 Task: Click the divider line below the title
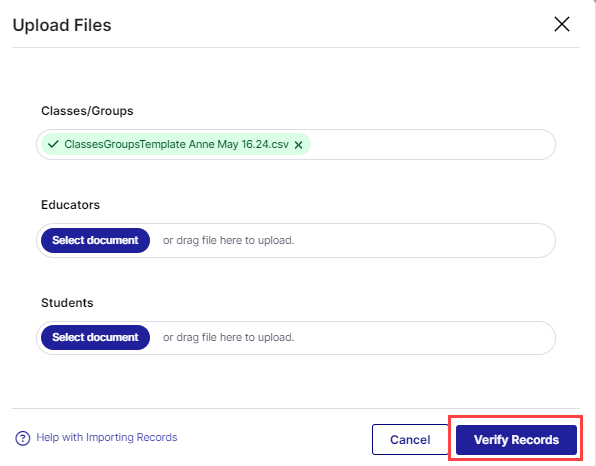(x=296, y=48)
